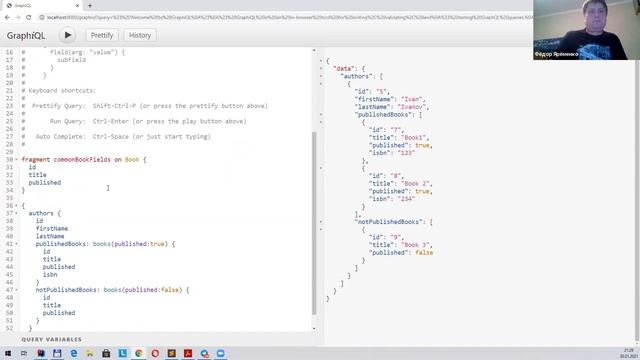640x360 pixels.
Task: Run the query with the play button
Action: [x=68, y=36]
